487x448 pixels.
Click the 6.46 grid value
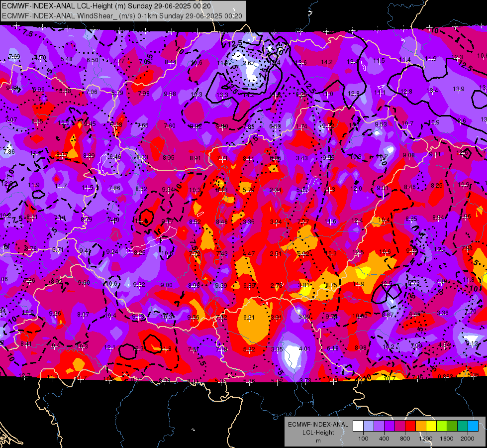[x=115, y=156]
